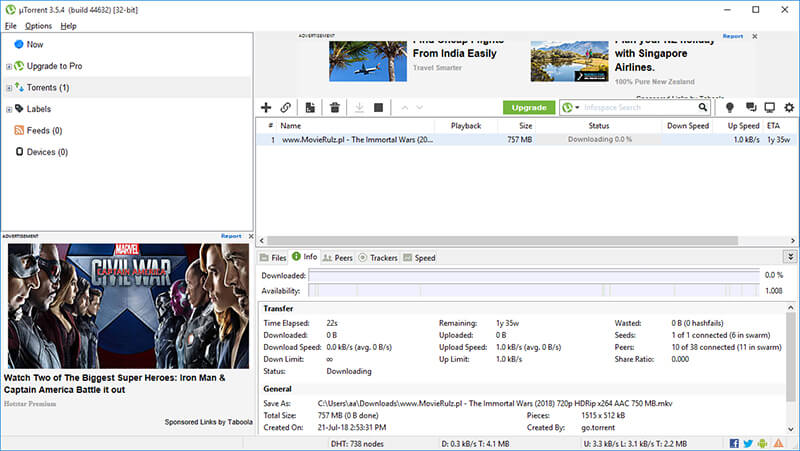The image size is (800, 451).
Task: Click the network warning triangle icon
Action: click(x=778, y=443)
